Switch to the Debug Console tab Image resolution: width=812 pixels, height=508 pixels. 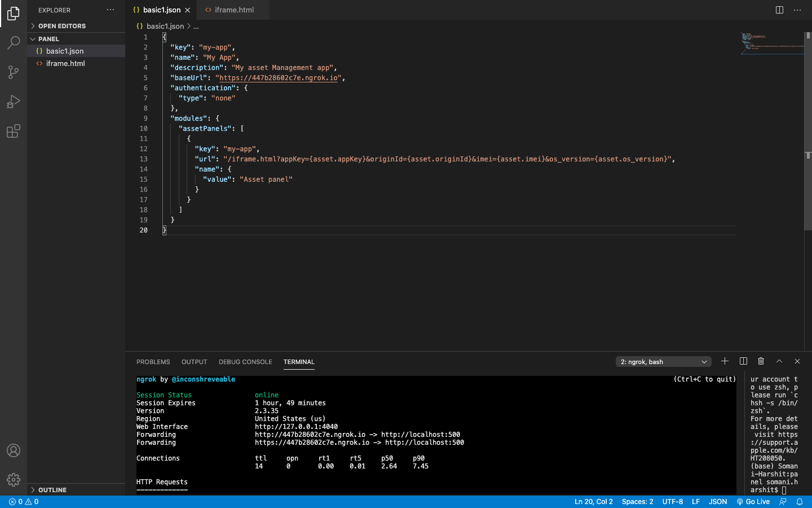[245, 362]
